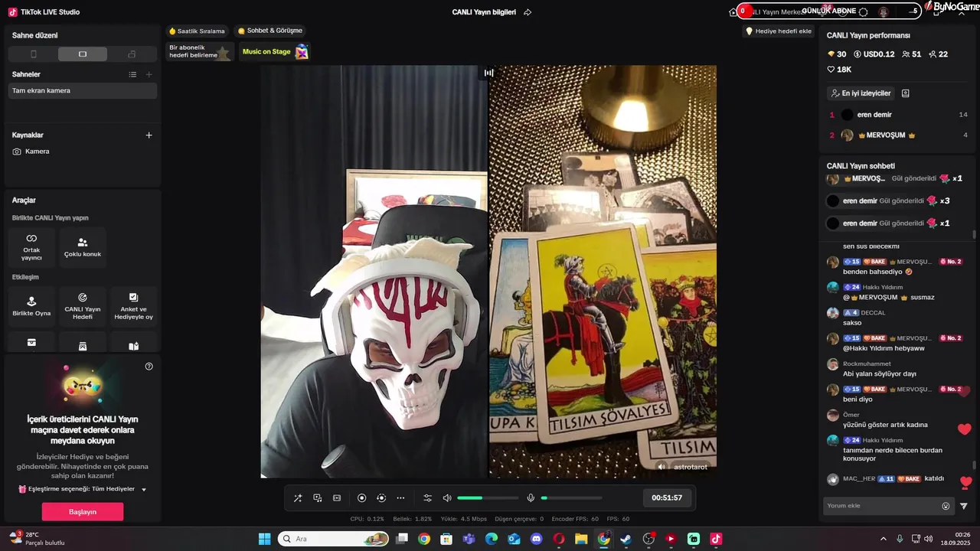Start recording with the record button
Image resolution: width=980 pixels, height=551 pixels.
point(362,498)
